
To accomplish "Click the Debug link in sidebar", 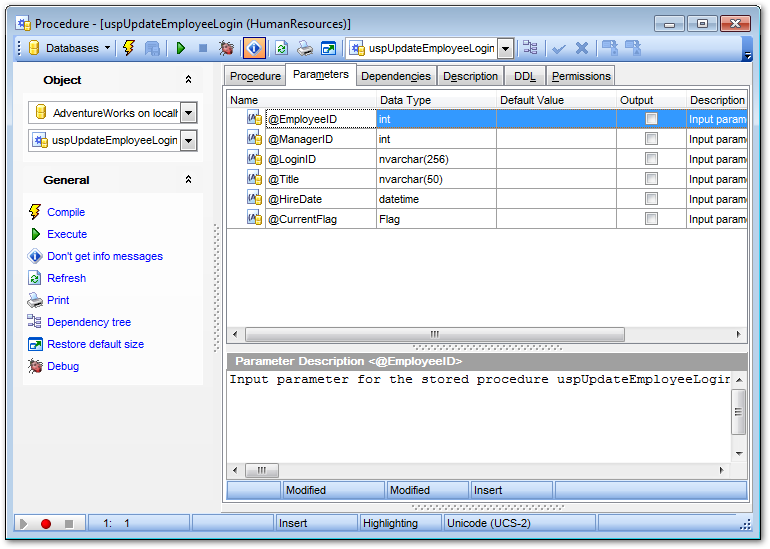I will coord(63,366).
